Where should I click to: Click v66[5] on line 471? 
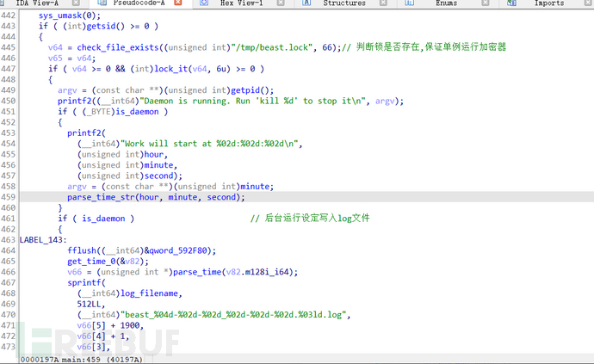point(91,325)
